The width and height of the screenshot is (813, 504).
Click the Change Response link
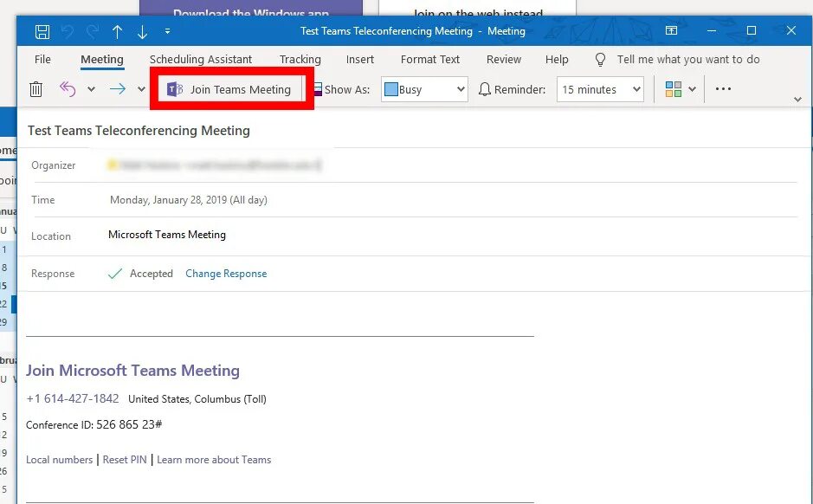[x=226, y=273]
